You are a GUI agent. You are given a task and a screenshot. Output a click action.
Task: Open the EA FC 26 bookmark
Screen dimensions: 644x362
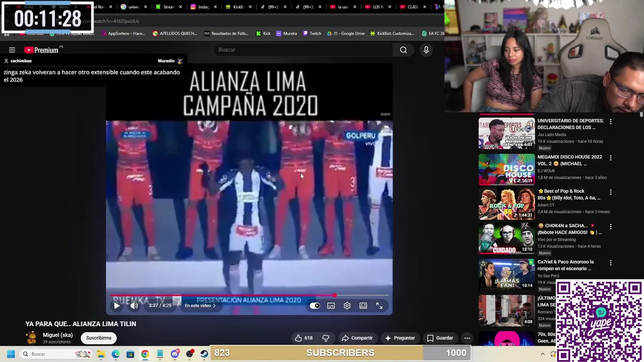433,34
